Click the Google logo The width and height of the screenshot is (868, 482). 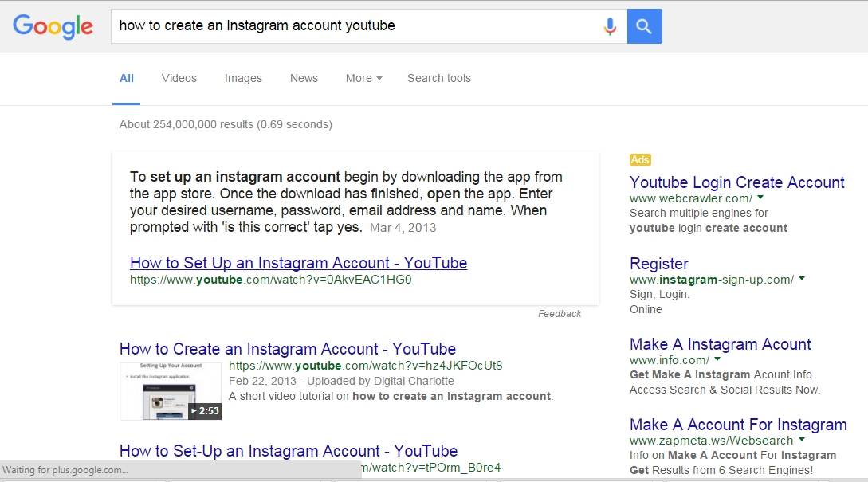coord(53,26)
